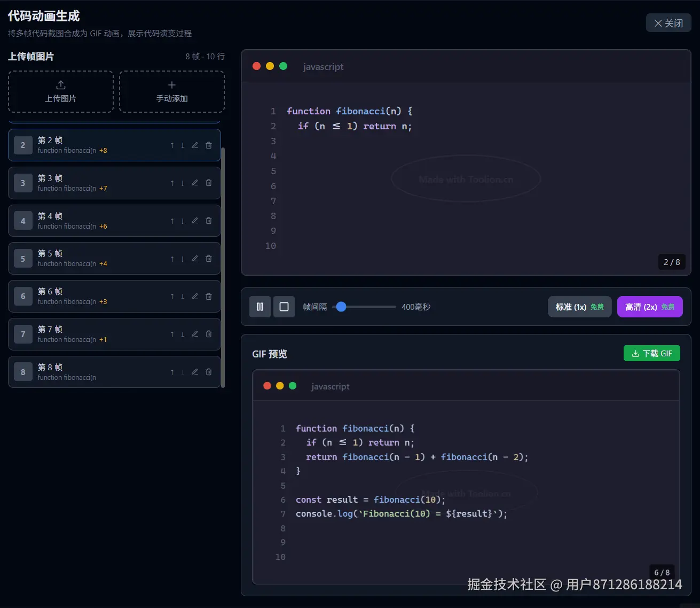Adjust the 帧间隔 interval slider handle

[341, 307]
